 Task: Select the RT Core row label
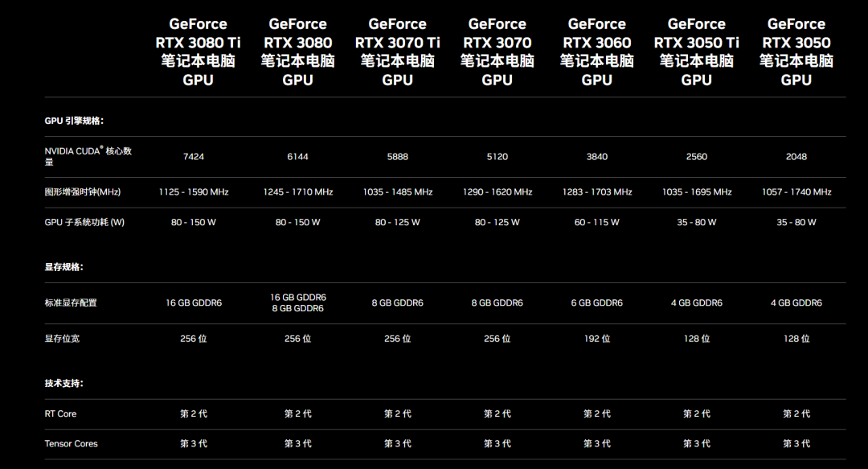click(x=60, y=413)
